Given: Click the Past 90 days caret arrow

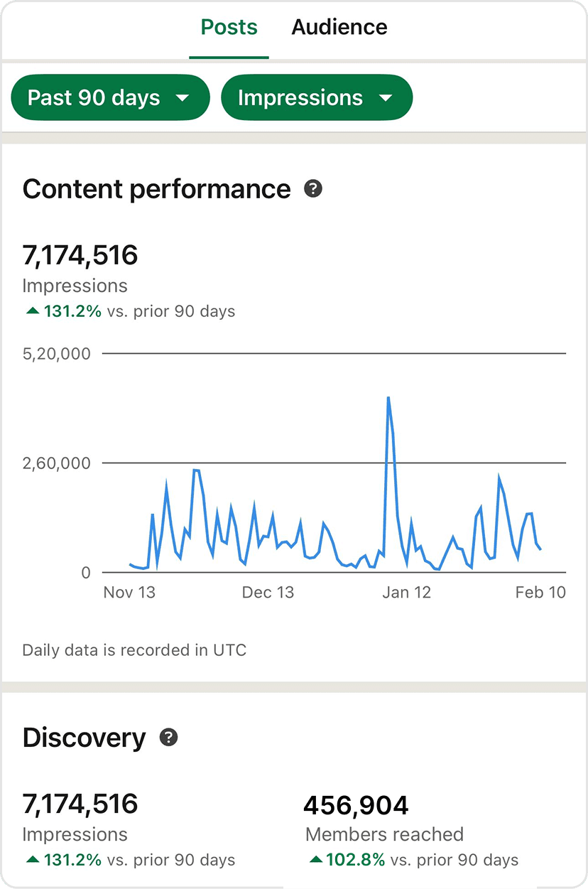Looking at the screenshot, I should coord(183,98).
